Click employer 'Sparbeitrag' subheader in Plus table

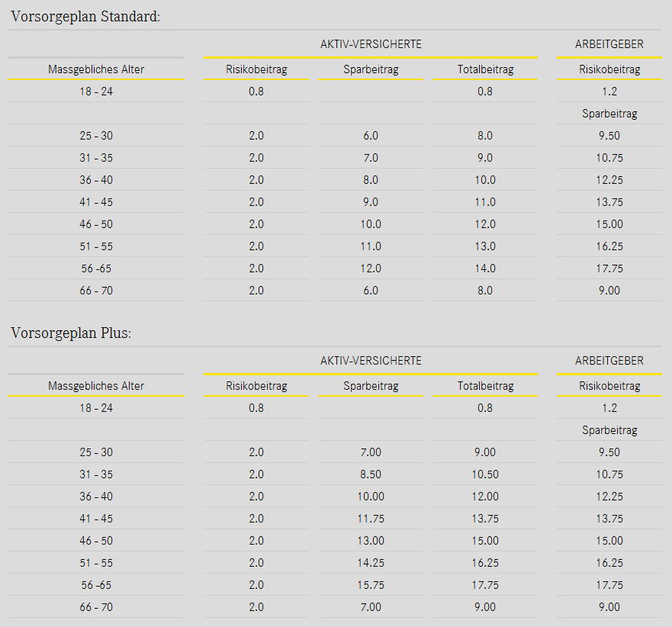pyautogui.click(x=609, y=430)
